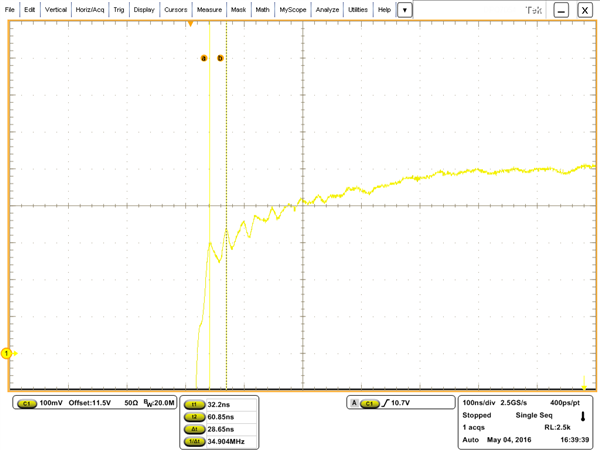Minimize the oscilloscope window

[561, 10]
